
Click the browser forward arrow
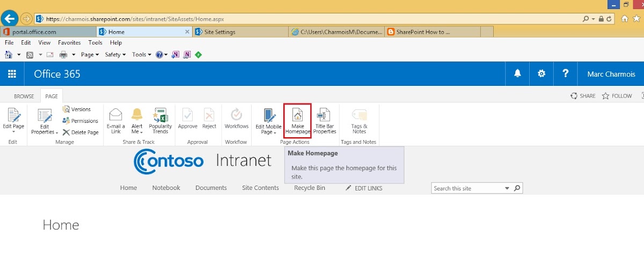point(26,19)
